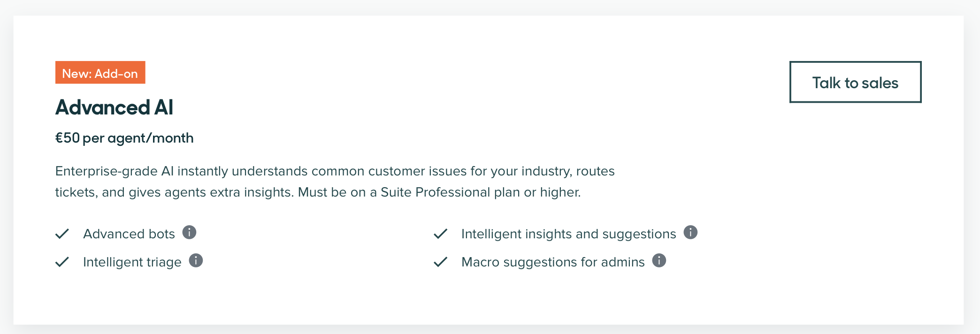Show info icon next to Intelligent triage

(196, 260)
